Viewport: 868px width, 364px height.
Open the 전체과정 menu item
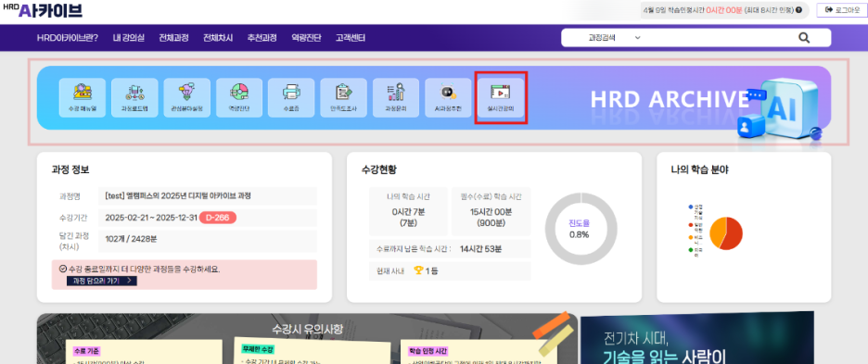pos(173,38)
